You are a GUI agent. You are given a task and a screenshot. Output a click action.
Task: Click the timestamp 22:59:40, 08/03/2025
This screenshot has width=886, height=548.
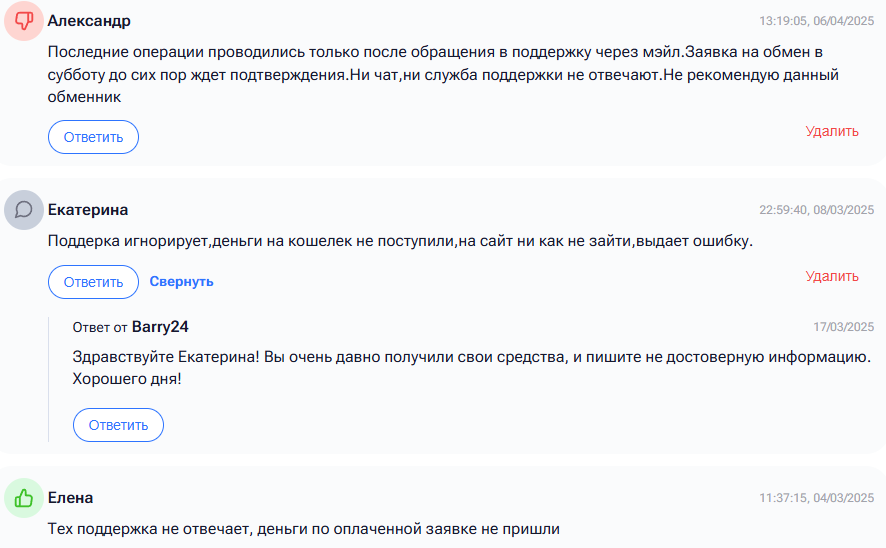click(x=816, y=210)
